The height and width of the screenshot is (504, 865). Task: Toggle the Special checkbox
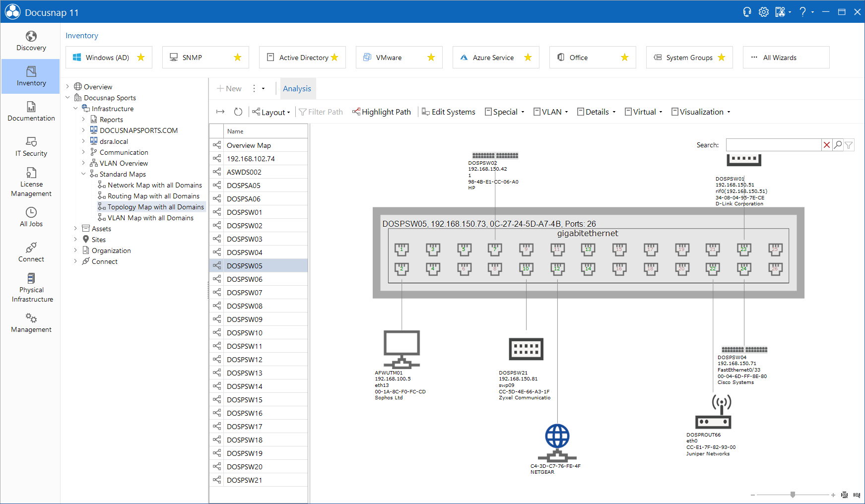click(x=488, y=112)
